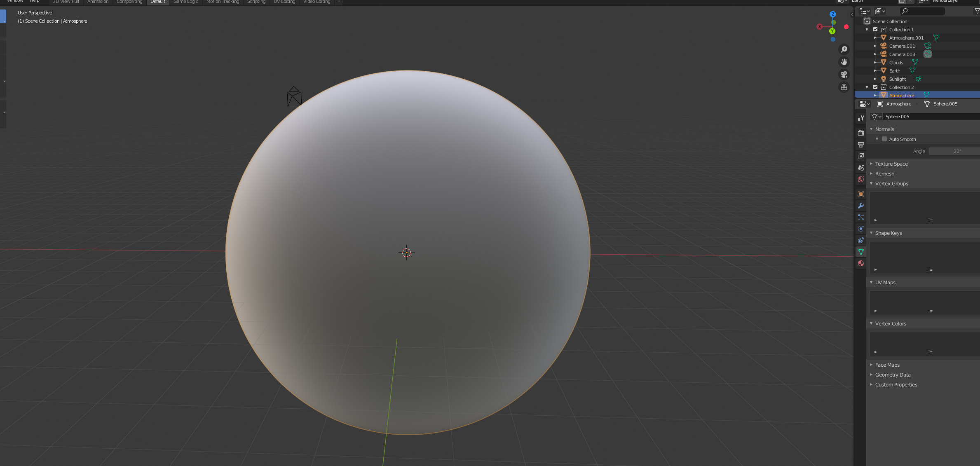Expand the Remesh panel
The width and height of the screenshot is (980, 466).
coord(871,173)
